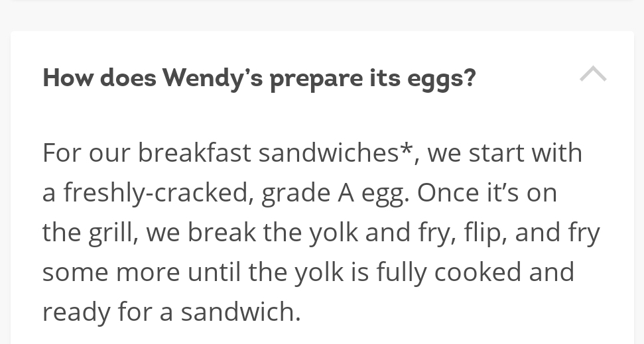Click the "How does Wendy's prepare its eggs?" heading
Viewport: 644px width, 344px height.
(x=259, y=78)
